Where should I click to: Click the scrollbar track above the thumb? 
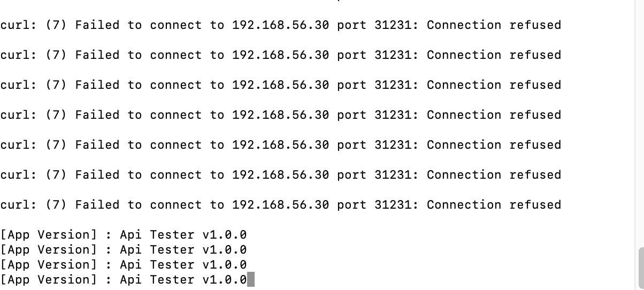point(641,123)
